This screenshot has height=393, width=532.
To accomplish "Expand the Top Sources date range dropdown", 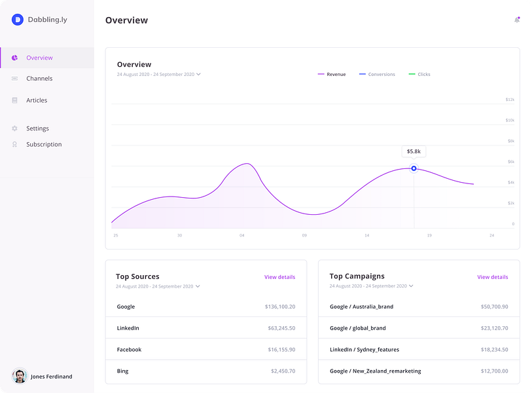I will click(x=158, y=286).
